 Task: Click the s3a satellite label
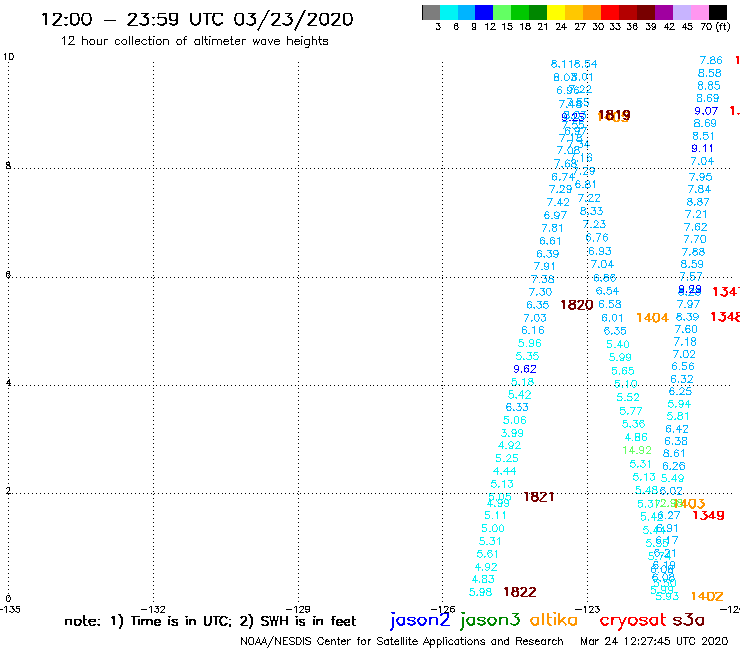(x=689, y=620)
